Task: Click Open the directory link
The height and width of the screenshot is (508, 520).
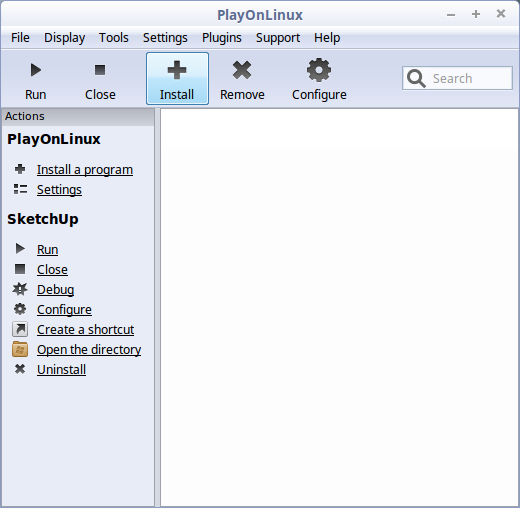Action: pyautogui.click(x=89, y=350)
